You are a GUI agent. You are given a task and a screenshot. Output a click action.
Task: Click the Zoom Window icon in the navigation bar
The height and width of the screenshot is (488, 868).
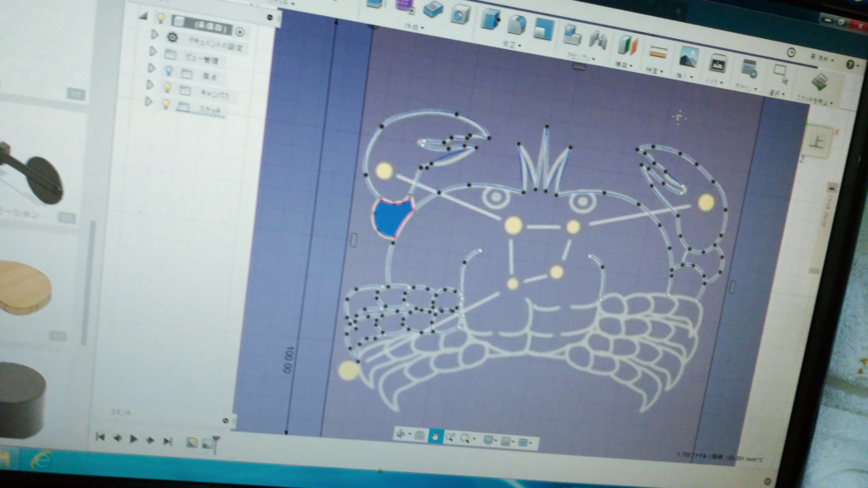tap(450, 438)
